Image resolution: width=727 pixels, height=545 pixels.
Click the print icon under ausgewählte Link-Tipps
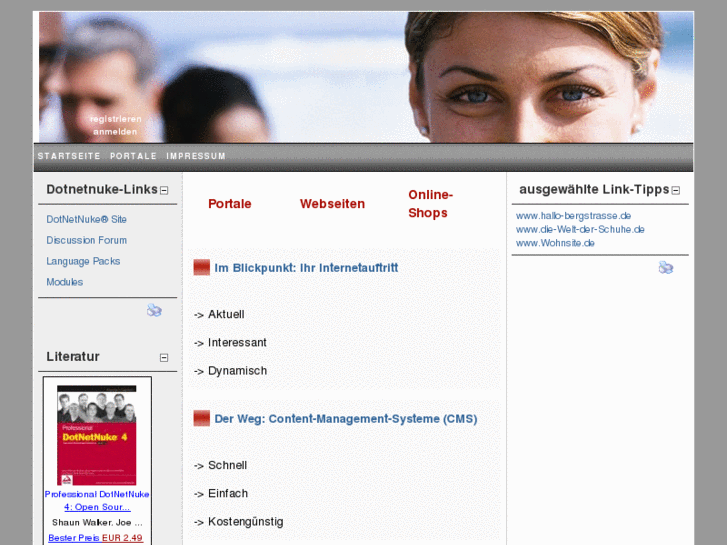(666, 267)
